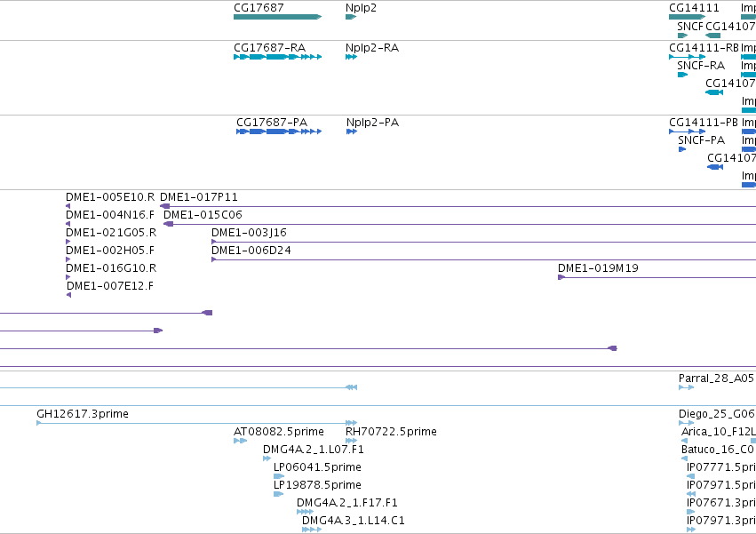The height and width of the screenshot is (534, 756).
Task: Click the DME1-007E12.F label
Action: pyautogui.click(x=110, y=286)
